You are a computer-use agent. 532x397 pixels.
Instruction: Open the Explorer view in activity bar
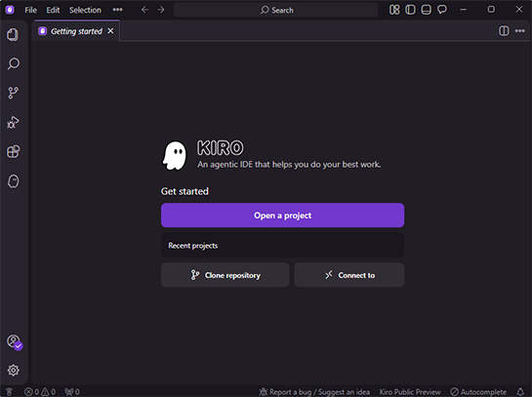click(13, 34)
